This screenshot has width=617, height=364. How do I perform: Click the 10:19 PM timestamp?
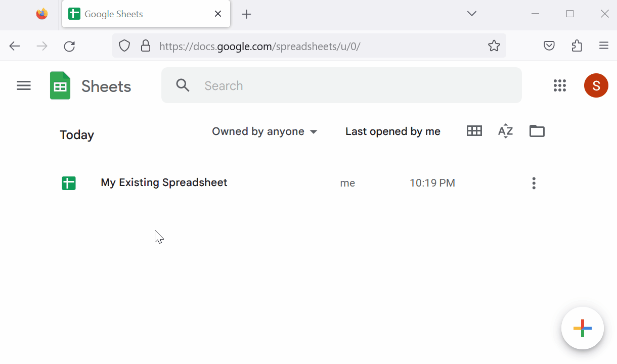click(432, 183)
